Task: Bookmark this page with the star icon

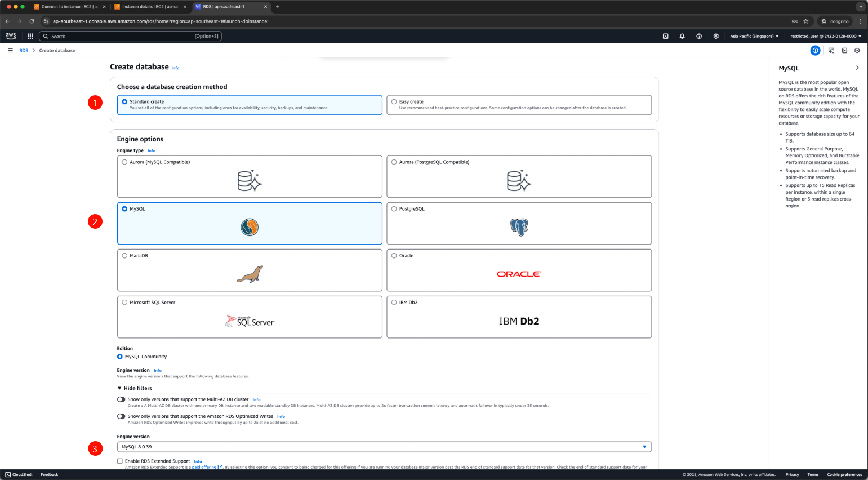Action: [x=806, y=21]
